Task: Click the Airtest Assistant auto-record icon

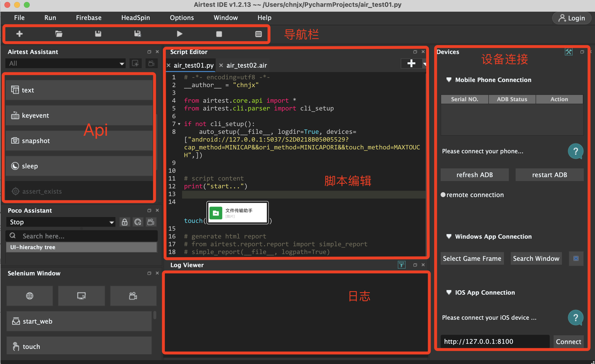Action: coord(135,64)
